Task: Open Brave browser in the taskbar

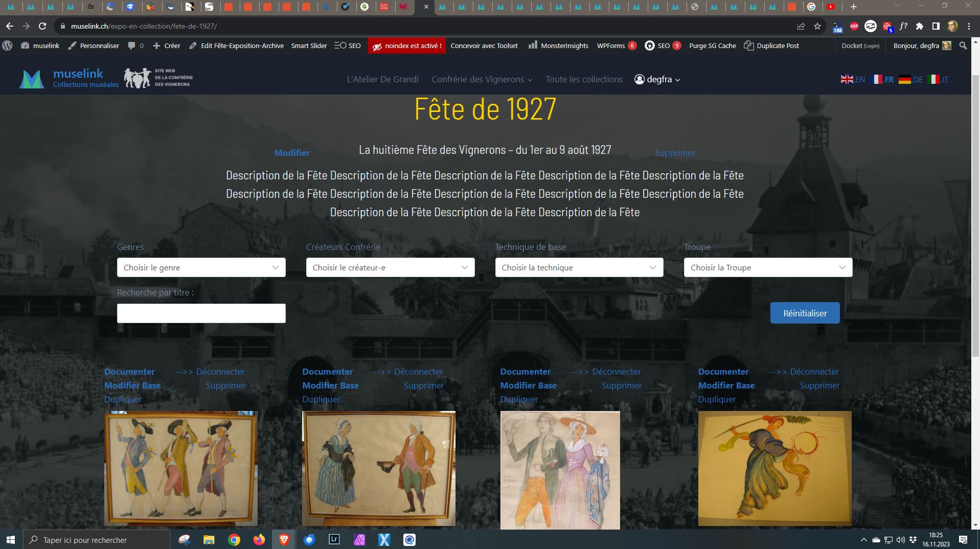Action: pyautogui.click(x=284, y=540)
